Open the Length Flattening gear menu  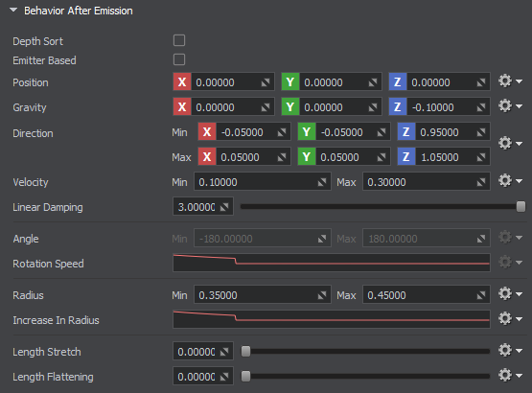[x=510, y=376]
